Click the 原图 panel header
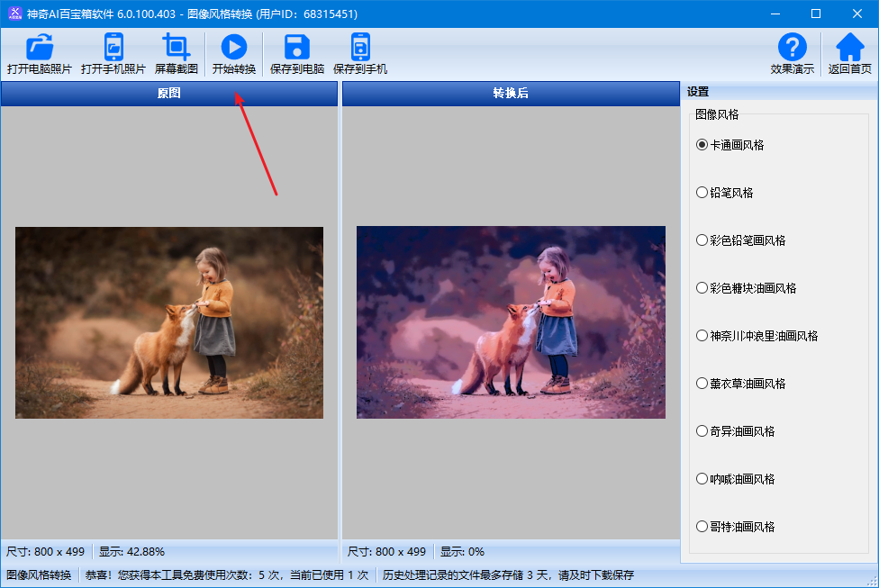The width and height of the screenshot is (879, 588). click(x=169, y=93)
